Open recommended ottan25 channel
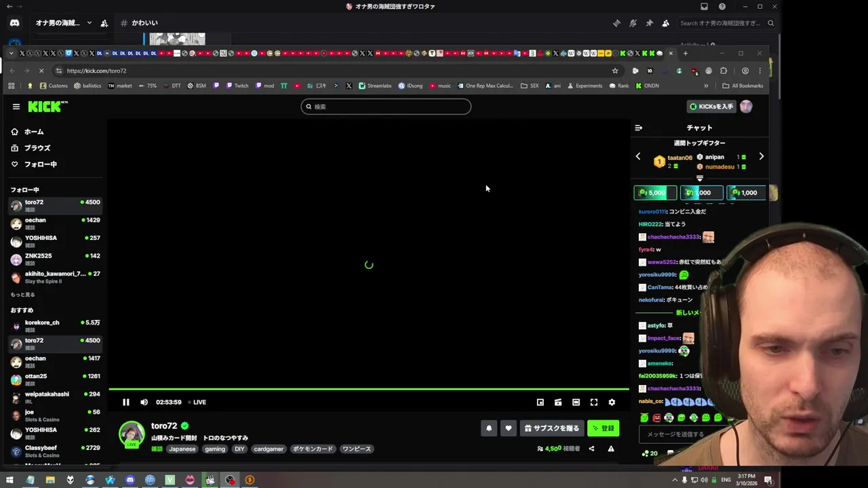This screenshot has height=488, width=868. point(56,380)
